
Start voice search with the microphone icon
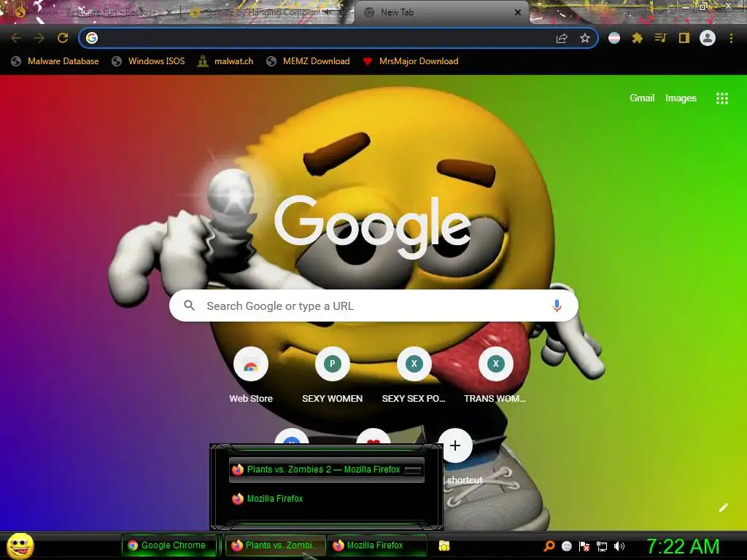pos(557,306)
